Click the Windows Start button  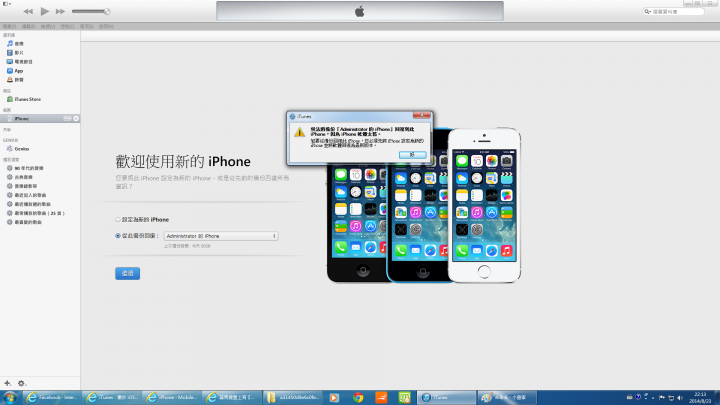tap(10, 398)
